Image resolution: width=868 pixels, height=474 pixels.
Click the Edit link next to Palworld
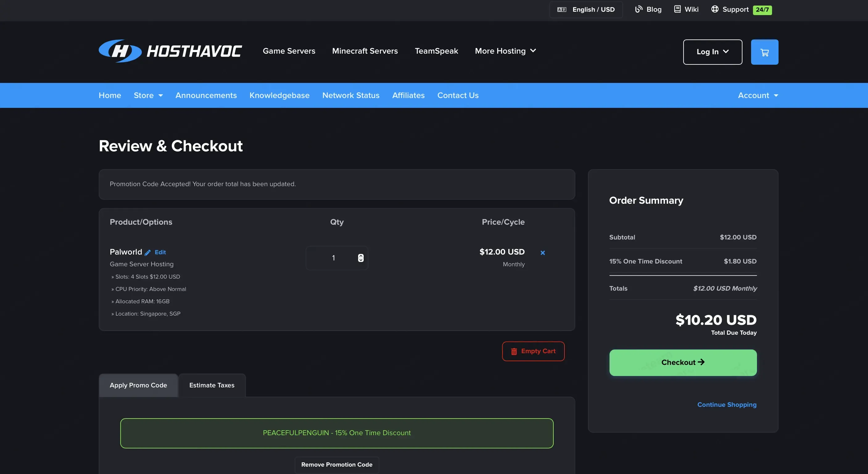click(x=160, y=252)
